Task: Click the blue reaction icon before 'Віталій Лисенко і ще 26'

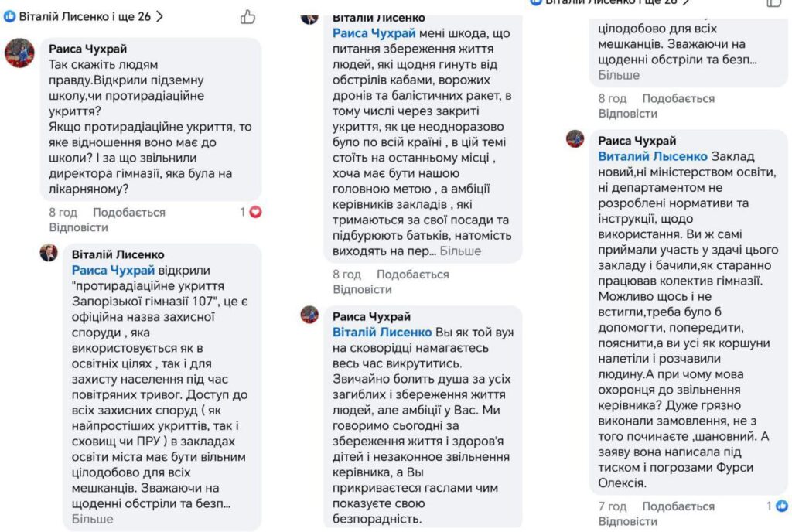Action: point(10,16)
